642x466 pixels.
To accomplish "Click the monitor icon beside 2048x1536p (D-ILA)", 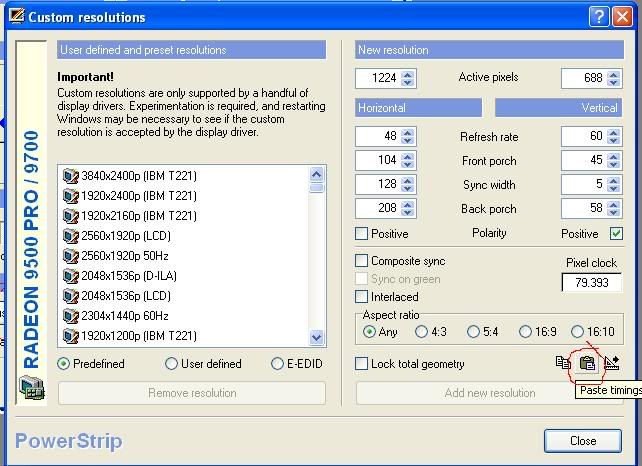I will click(70, 276).
